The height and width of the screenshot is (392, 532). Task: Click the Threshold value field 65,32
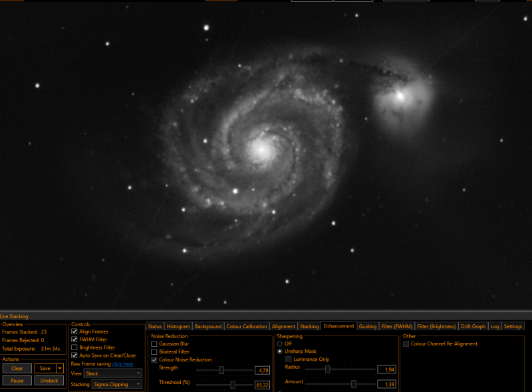[262, 385]
